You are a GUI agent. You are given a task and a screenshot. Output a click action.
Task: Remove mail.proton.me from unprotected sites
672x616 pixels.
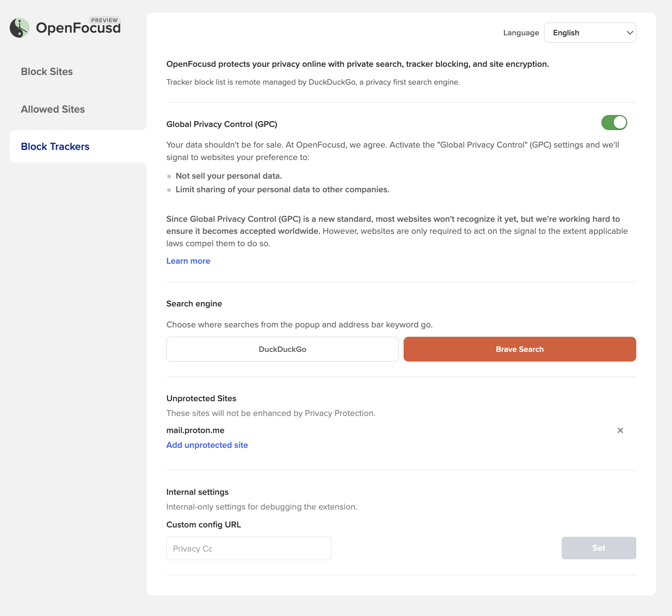[x=620, y=430]
